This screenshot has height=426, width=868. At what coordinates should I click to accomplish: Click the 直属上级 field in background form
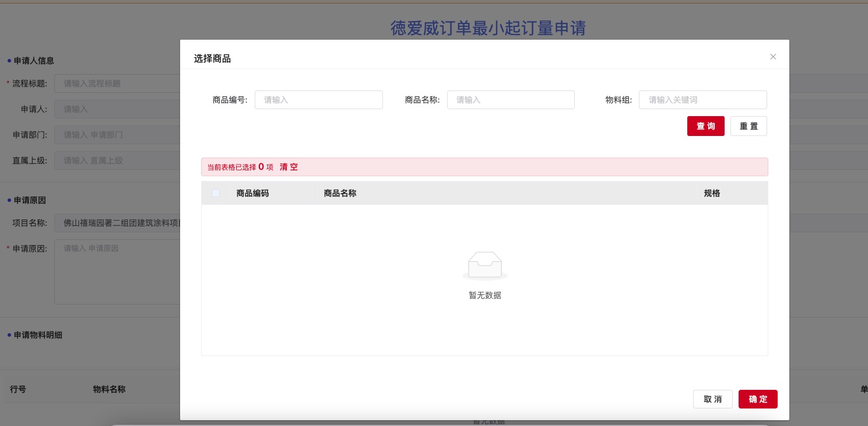tap(117, 160)
